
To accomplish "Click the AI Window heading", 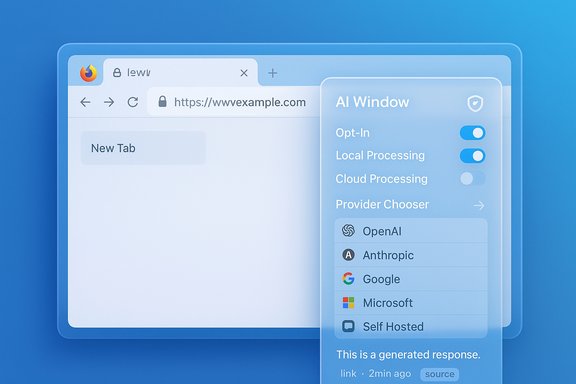I will click(x=372, y=102).
